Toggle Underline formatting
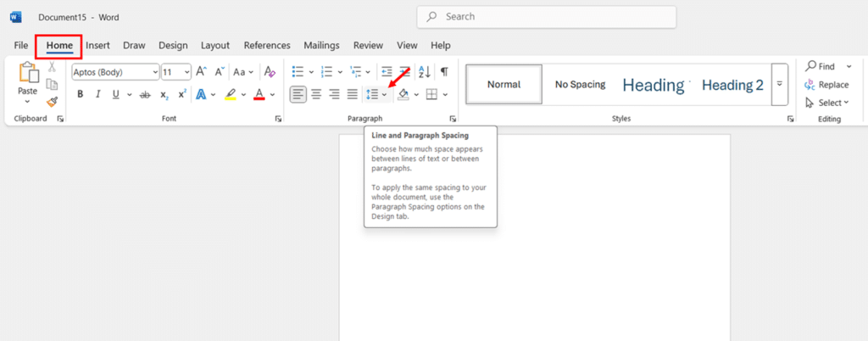868x341 pixels. click(x=115, y=95)
